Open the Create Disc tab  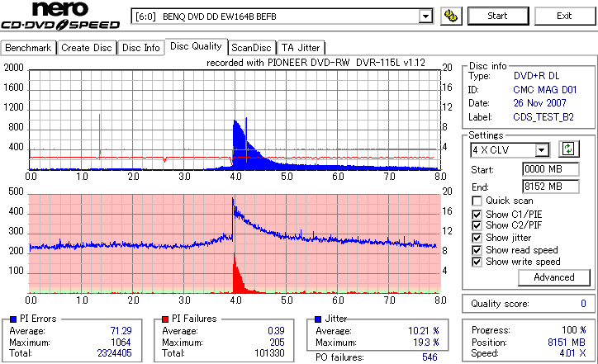click(87, 48)
